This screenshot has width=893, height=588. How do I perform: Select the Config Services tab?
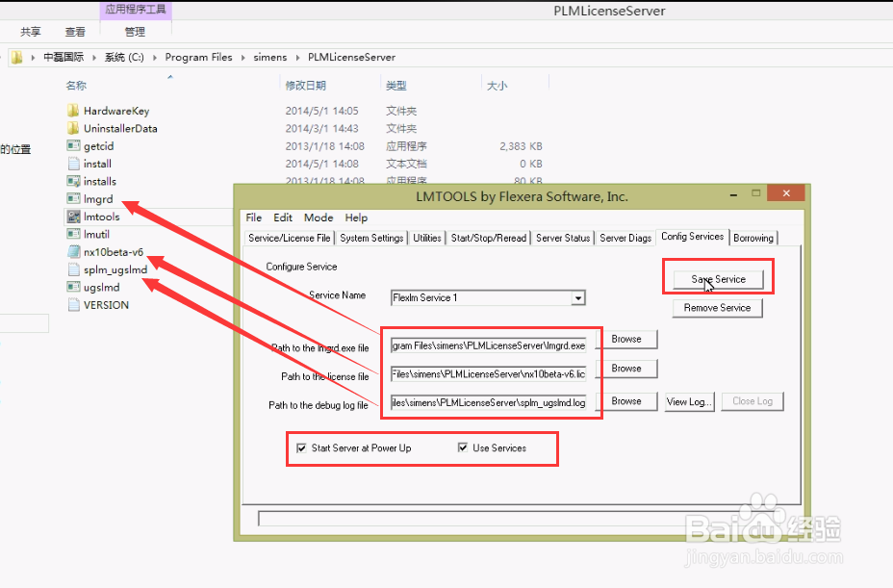coord(692,237)
